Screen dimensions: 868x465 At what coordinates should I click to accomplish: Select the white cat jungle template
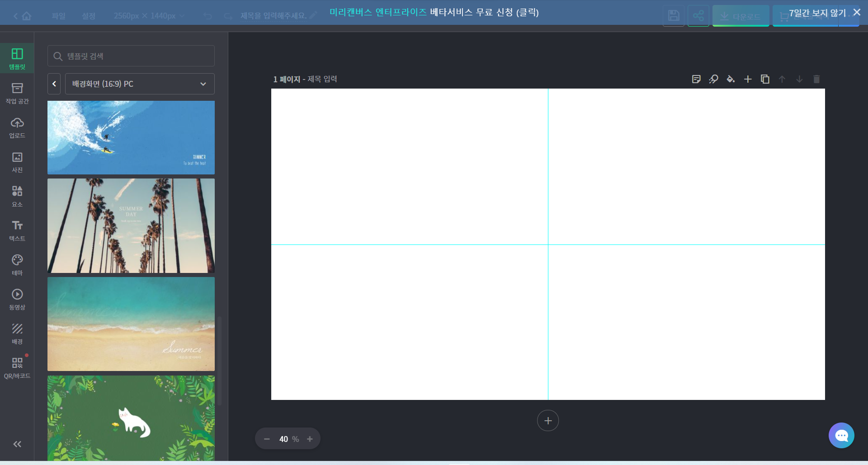click(131, 418)
